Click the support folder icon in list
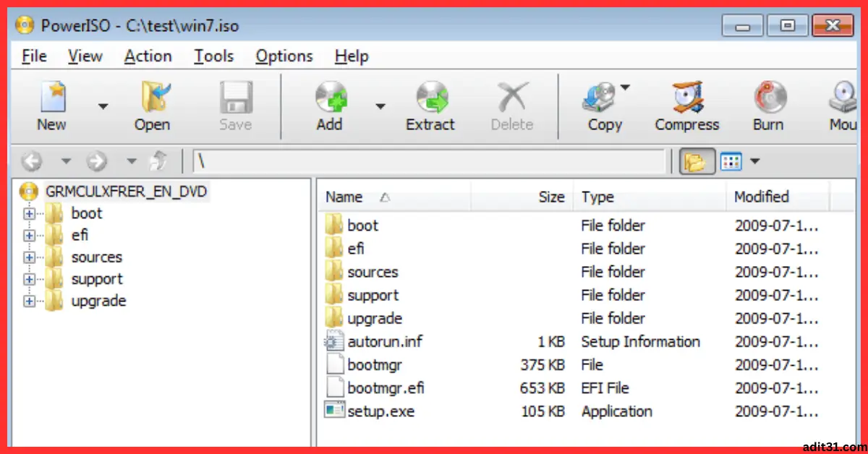The width and height of the screenshot is (868, 454). coord(334,295)
